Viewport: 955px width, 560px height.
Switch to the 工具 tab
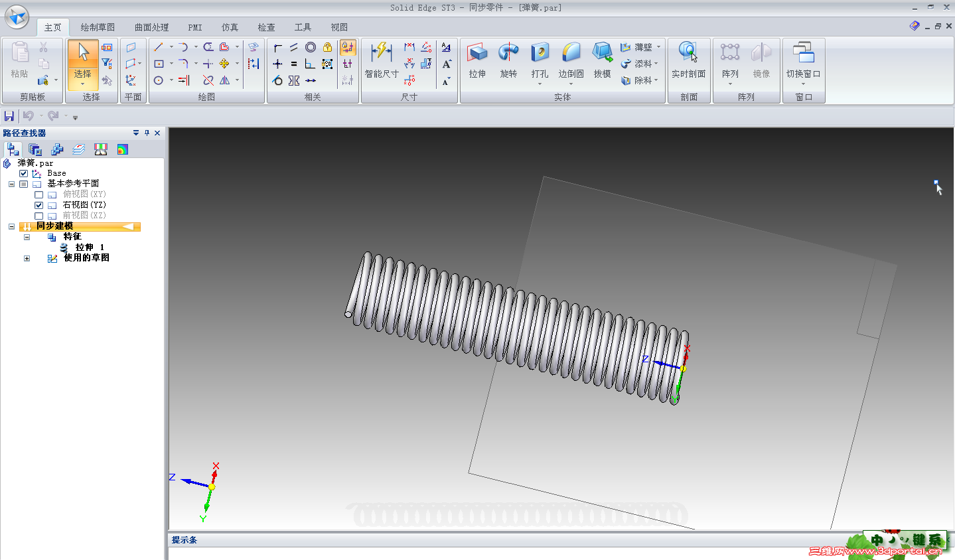303,27
